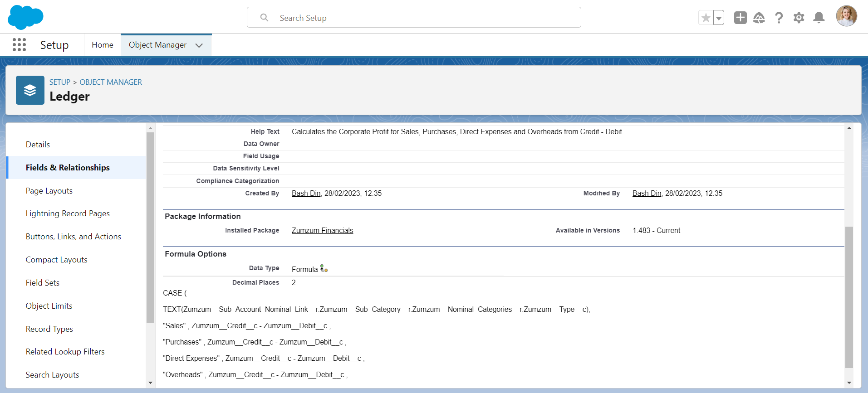This screenshot has height=393, width=868.
Task: Open Bash Din link under Modified By
Action: (647, 193)
